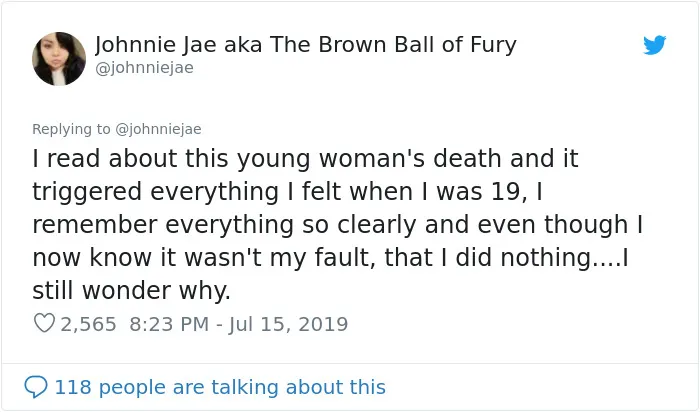Open Johnnie Jae's profile picture
Image resolution: width=700 pixels, height=412 pixels.
coord(59,58)
